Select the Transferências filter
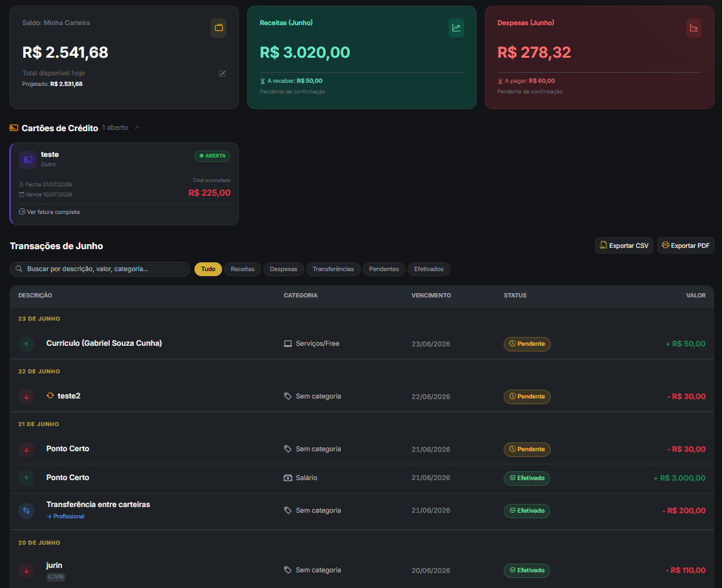Viewport: 722px width, 588px height. [333, 269]
